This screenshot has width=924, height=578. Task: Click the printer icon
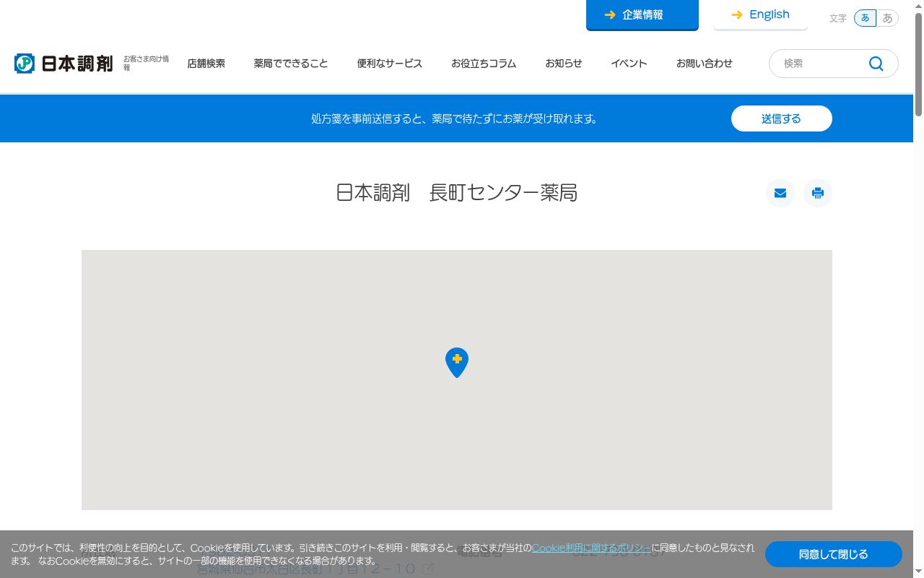tap(818, 193)
